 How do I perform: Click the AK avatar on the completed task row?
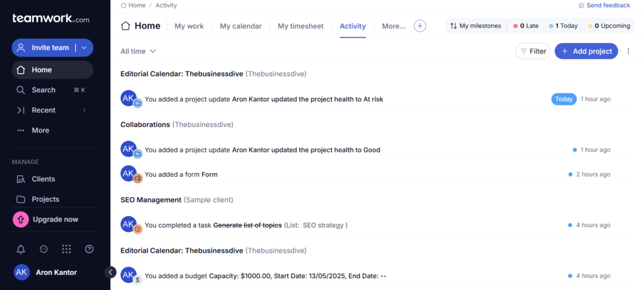(129, 224)
